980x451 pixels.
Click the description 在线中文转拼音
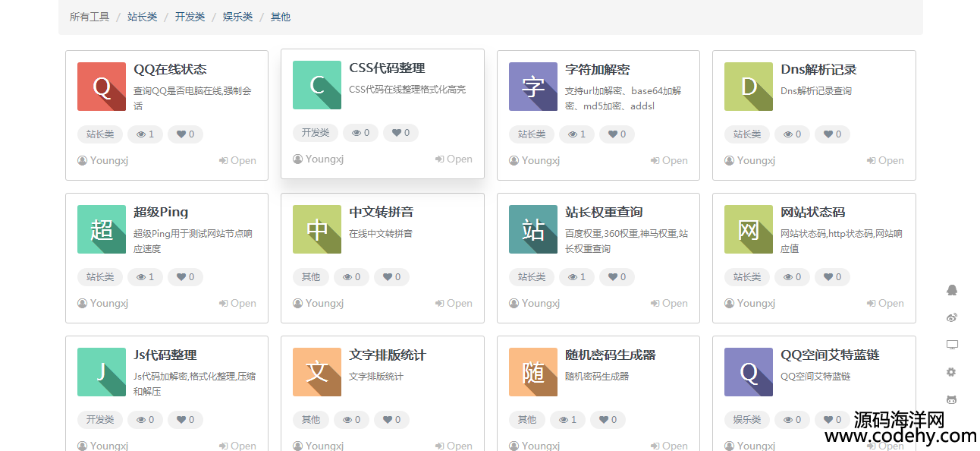(x=381, y=234)
